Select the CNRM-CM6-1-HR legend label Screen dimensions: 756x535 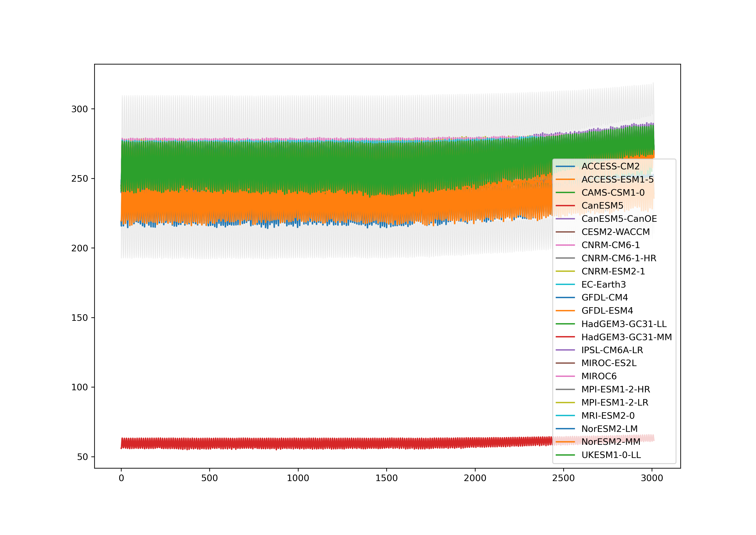619,258
